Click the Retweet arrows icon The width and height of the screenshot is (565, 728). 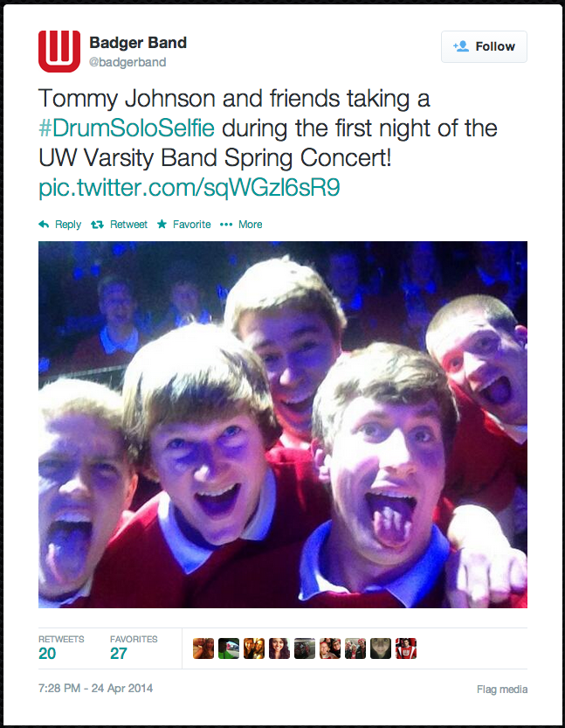[97, 225]
